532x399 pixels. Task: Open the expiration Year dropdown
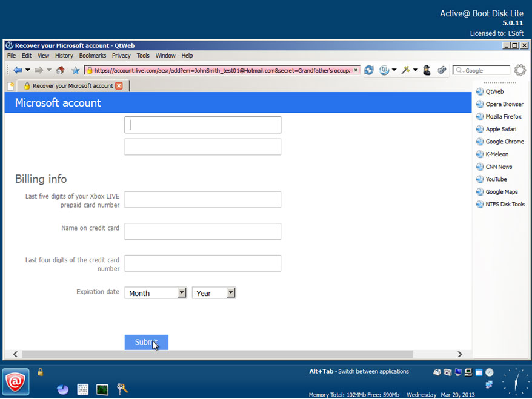(x=214, y=293)
